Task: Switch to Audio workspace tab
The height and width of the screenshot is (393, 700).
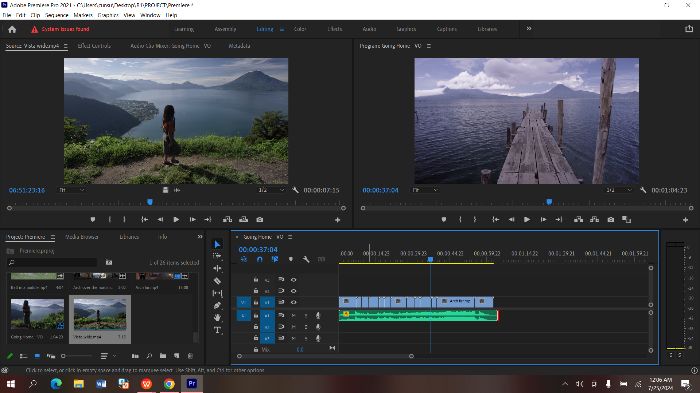Action: click(x=369, y=29)
